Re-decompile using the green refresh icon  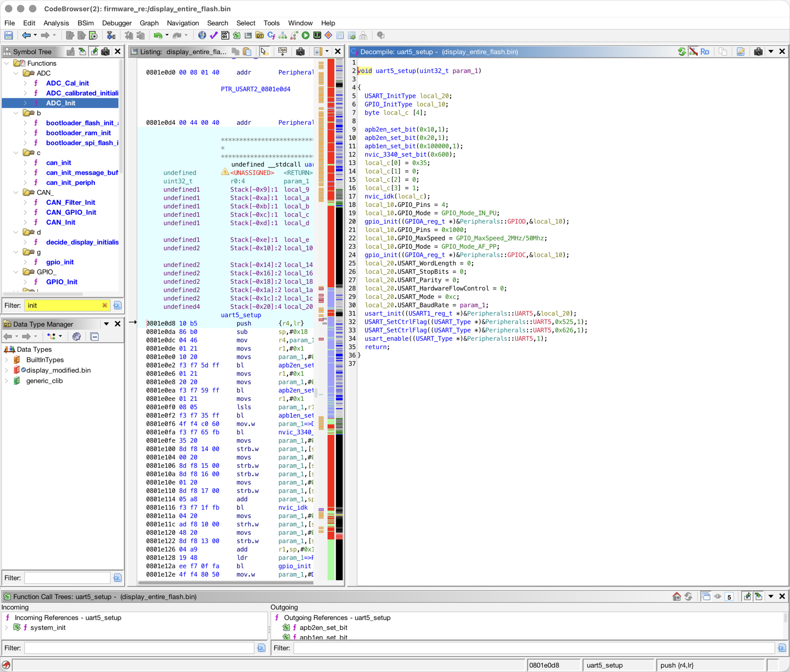tap(682, 52)
